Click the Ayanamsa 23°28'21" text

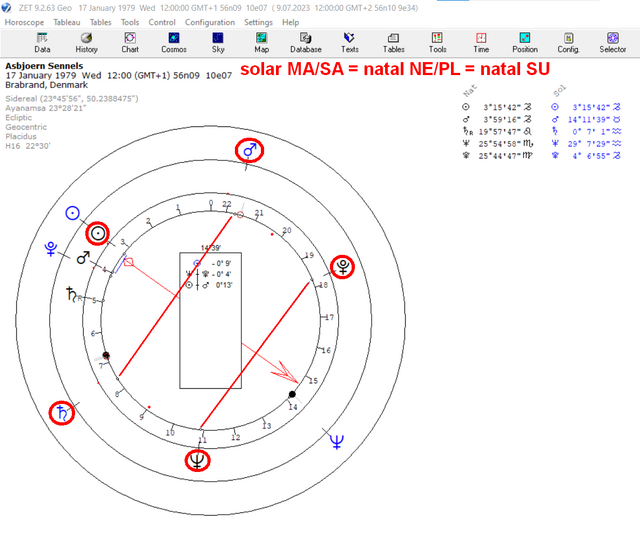[46, 108]
